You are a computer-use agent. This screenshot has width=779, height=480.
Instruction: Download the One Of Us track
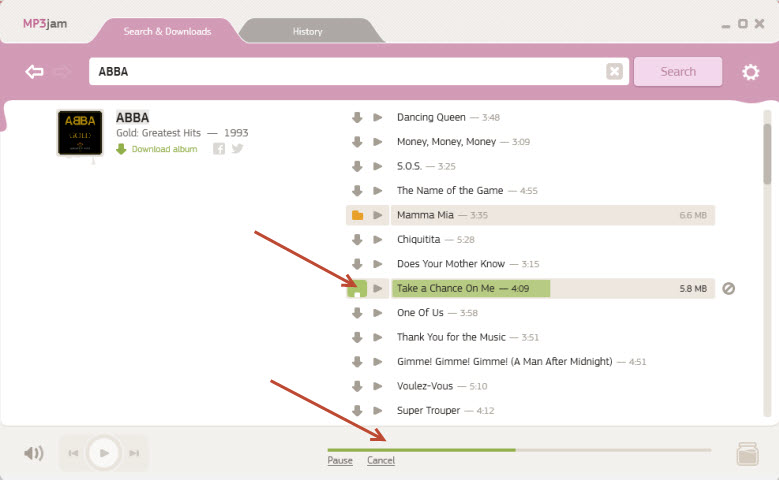point(357,313)
